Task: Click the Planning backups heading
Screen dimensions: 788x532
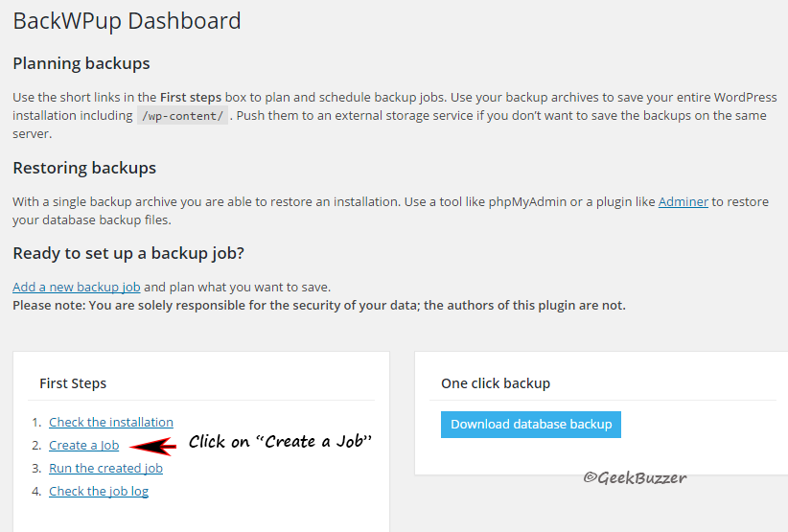Action: tap(81, 64)
